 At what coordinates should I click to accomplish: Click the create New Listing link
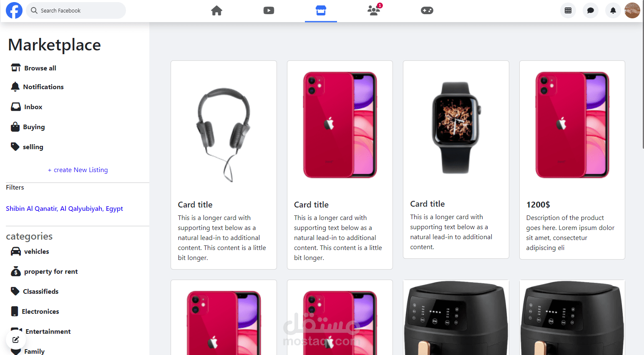click(x=78, y=170)
